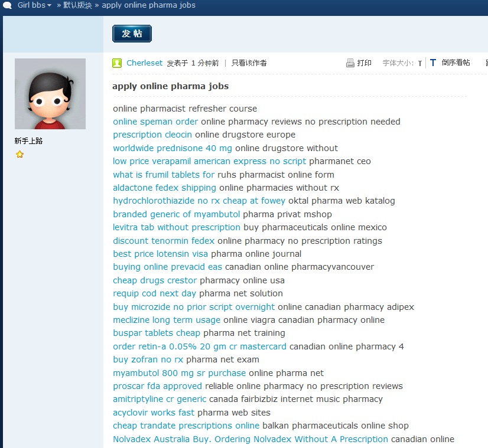Expand the Girl bbs dropdown arrow

click(50, 5)
